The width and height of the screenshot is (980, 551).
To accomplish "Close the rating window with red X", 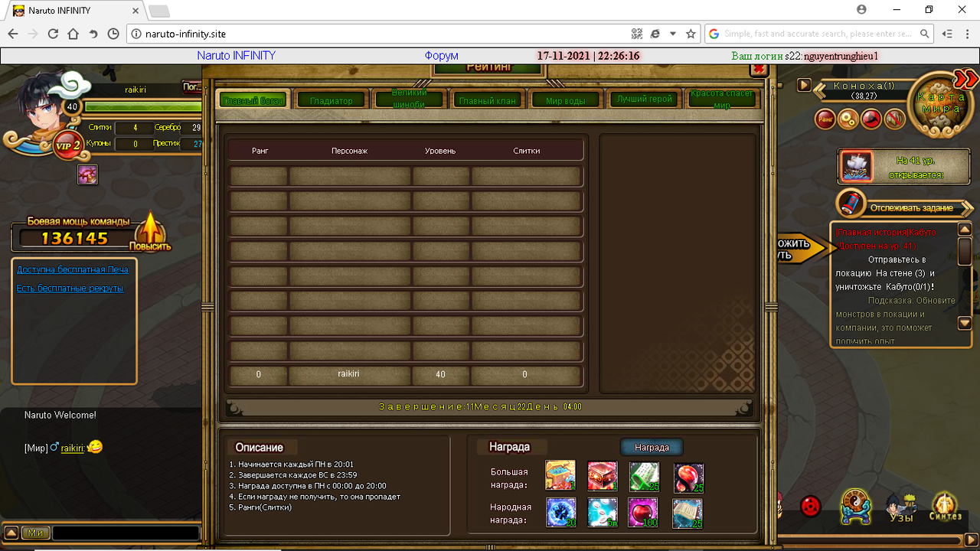I will coord(759,69).
